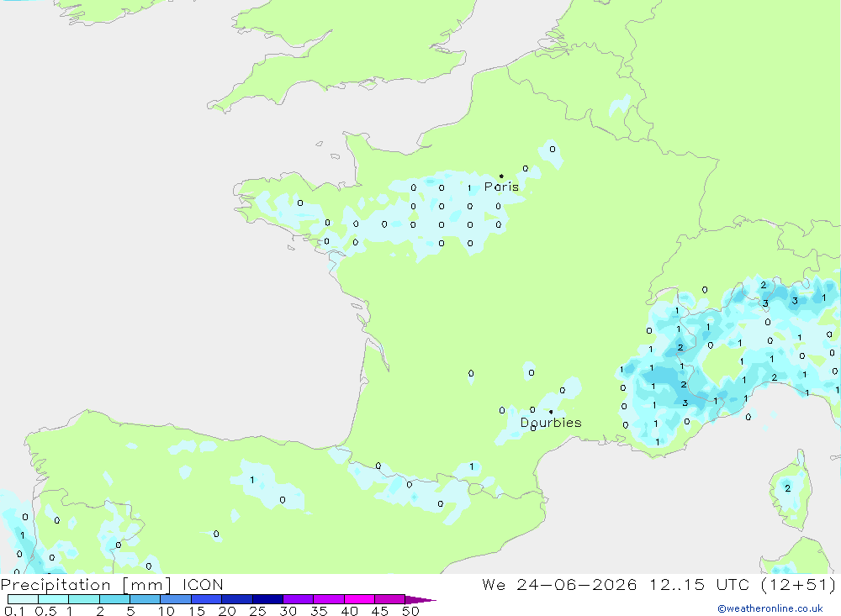The image size is (841, 616).
Task: Pick the bright magenta 40–45 legend swatch
Action: pyautogui.click(x=359, y=599)
